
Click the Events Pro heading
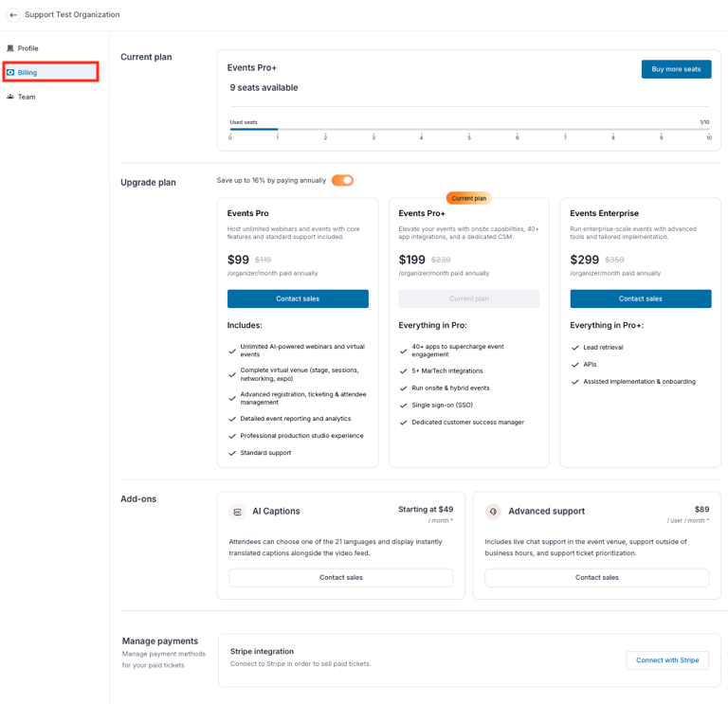(x=247, y=213)
